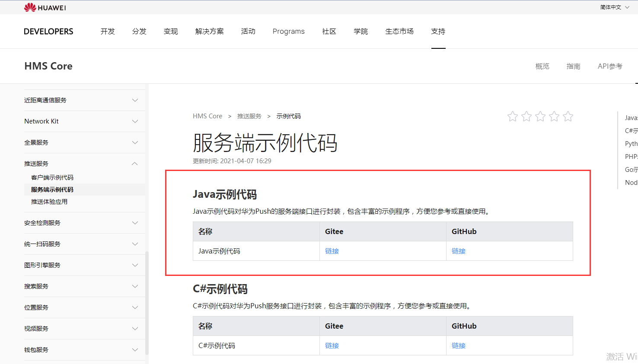
Task: Click the Java示例代码 section heading
Action: pyautogui.click(x=225, y=194)
